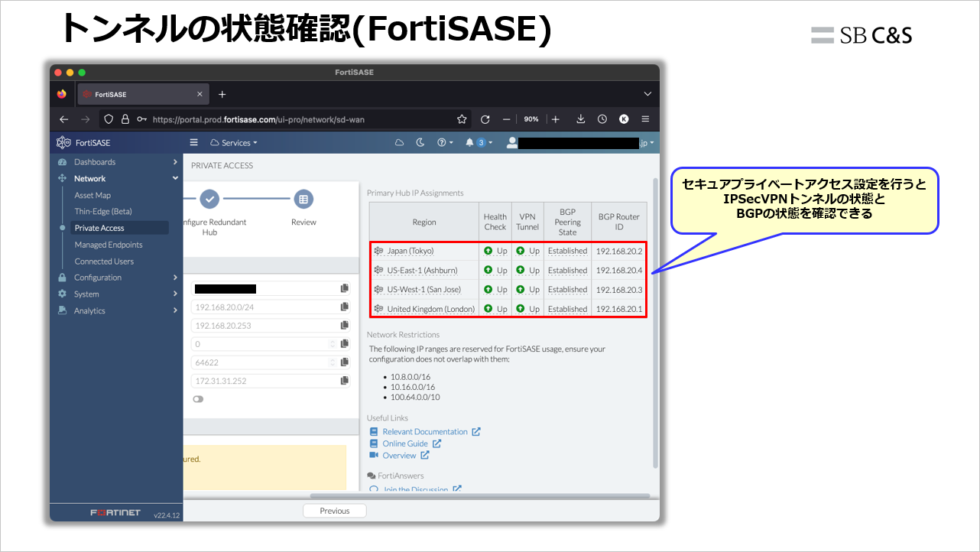The width and height of the screenshot is (980, 552).
Task: Copy the 192.168.20.253 value
Action: (345, 326)
